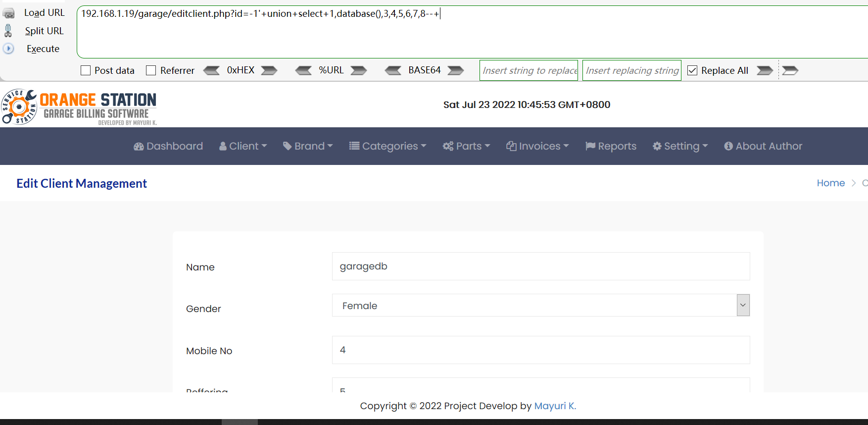Open the Mayuri K. footer link
The image size is (868, 425).
pos(555,406)
